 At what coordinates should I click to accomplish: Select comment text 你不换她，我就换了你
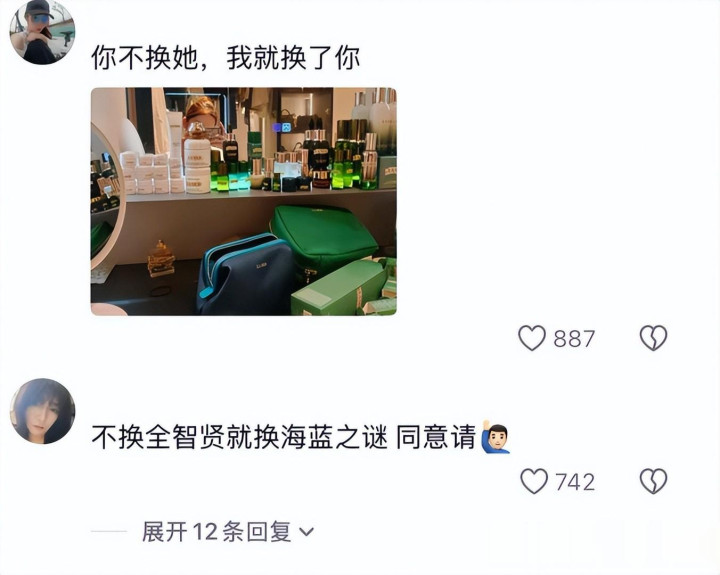[x=225, y=58]
